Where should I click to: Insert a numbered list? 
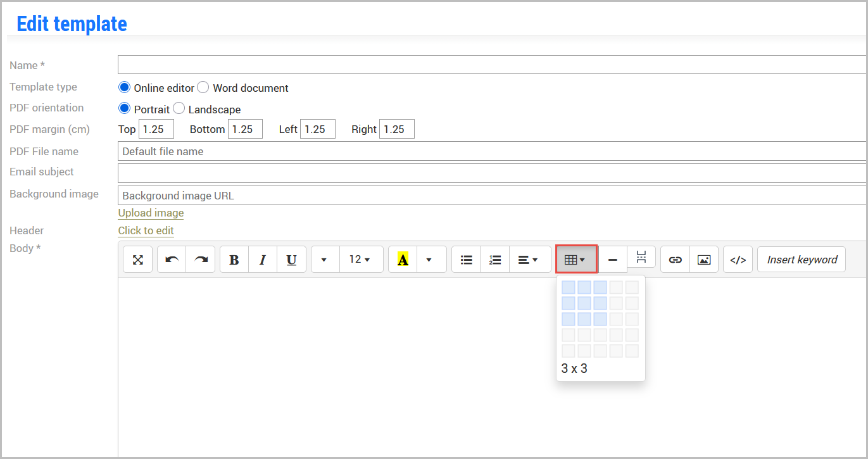[495, 260]
